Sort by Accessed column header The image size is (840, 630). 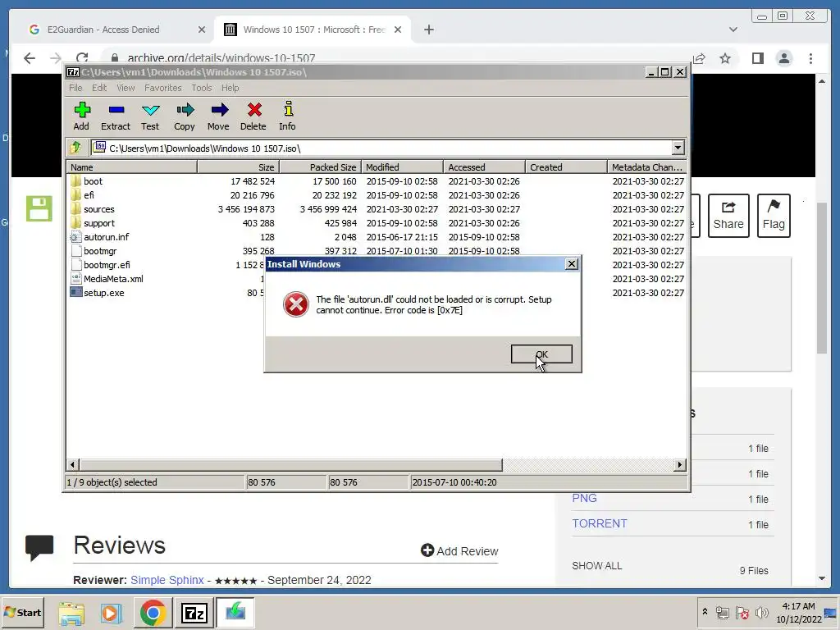coord(484,167)
